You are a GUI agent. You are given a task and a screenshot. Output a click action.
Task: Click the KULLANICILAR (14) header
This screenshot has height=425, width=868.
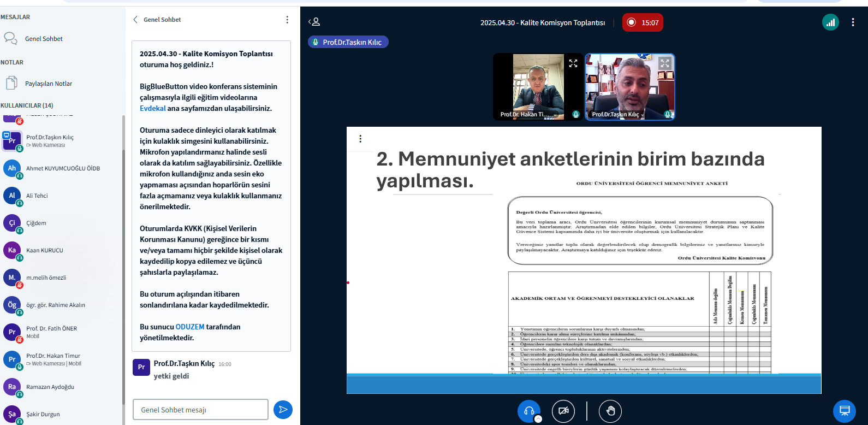coord(27,105)
